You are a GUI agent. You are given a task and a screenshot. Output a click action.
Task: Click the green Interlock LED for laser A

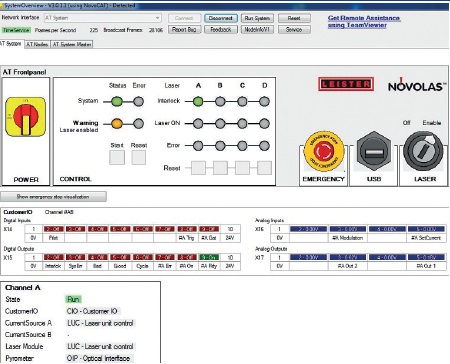pyautogui.click(x=198, y=101)
